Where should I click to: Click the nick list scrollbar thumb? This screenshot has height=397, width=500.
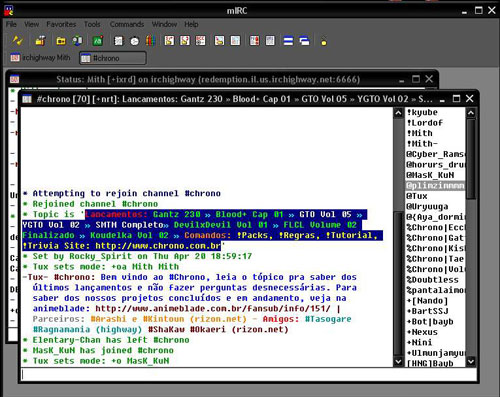click(x=471, y=159)
